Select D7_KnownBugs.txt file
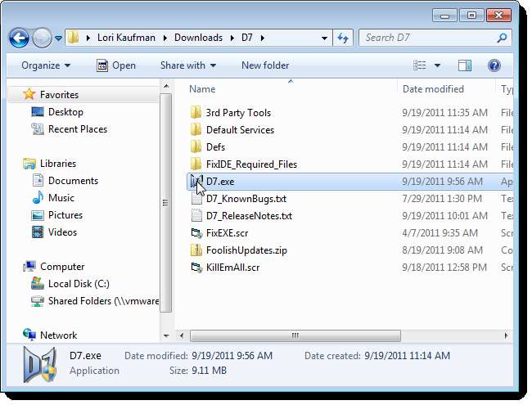Viewport: 532px width, 405px height. point(246,199)
